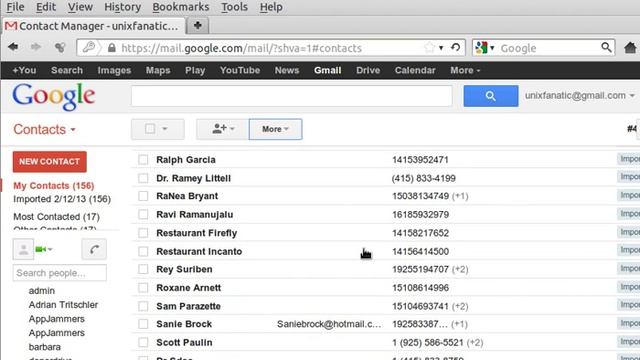Open the History menu
The image size is (640, 360).
[x=122, y=7]
